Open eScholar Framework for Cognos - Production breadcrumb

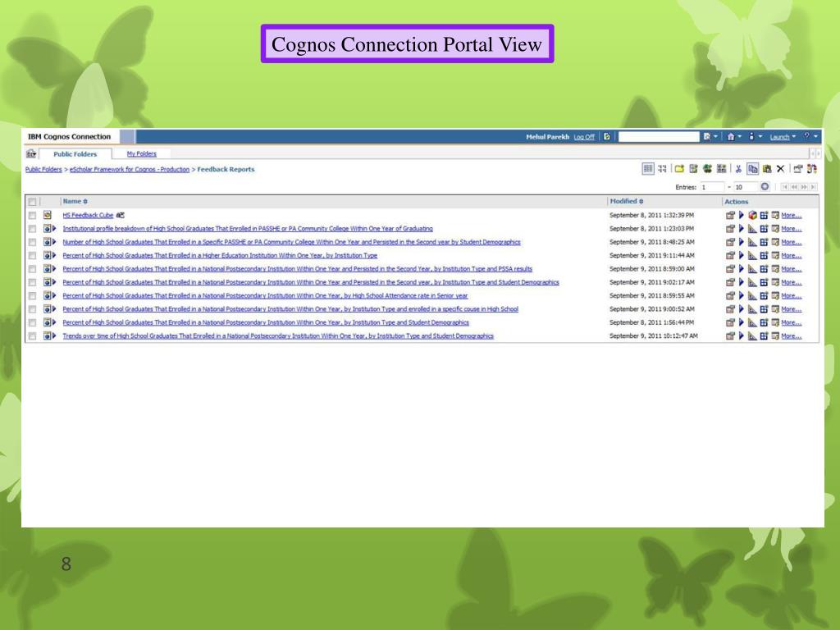pyautogui.click(x=129, y=169)
